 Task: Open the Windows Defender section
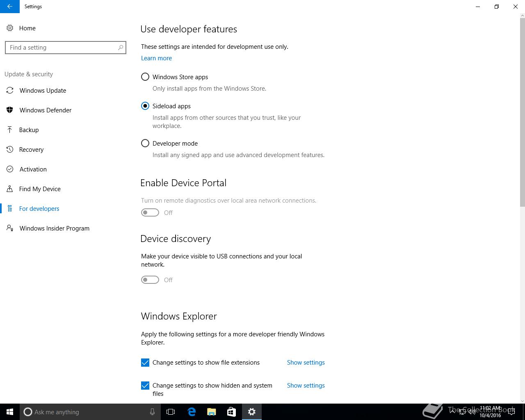66,110
